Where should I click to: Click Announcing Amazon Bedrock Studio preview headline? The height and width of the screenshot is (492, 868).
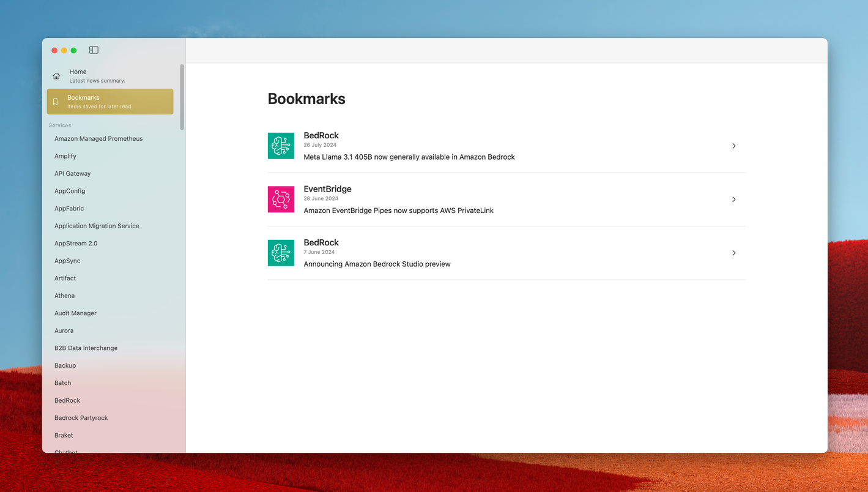pos(377,264)
